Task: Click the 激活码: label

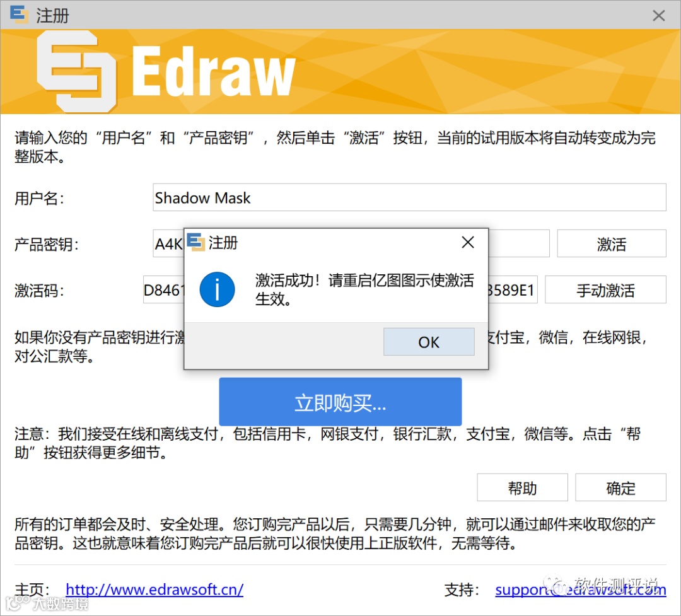Action: click(x=39, y=291)
